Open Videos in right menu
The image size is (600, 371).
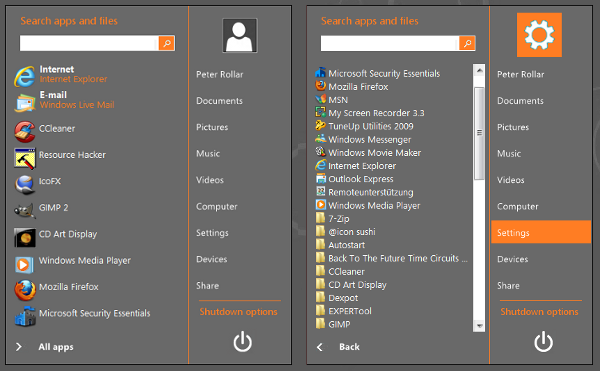click(510, 180)
